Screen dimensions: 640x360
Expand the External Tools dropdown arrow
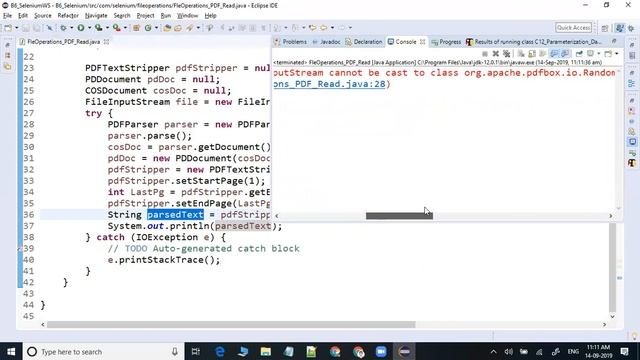pyautogui.click(x=125, y=28)
